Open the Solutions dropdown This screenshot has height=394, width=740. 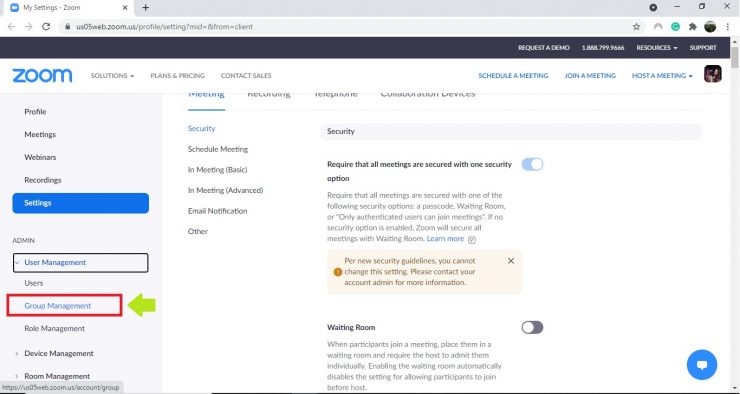[112, 75]
